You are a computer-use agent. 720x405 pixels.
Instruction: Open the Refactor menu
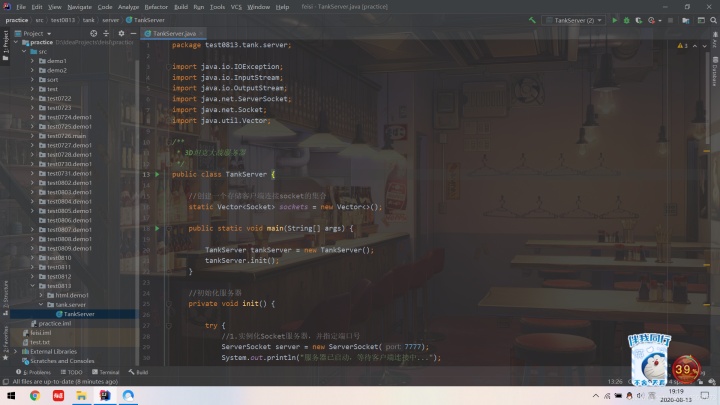coord(156,7)
